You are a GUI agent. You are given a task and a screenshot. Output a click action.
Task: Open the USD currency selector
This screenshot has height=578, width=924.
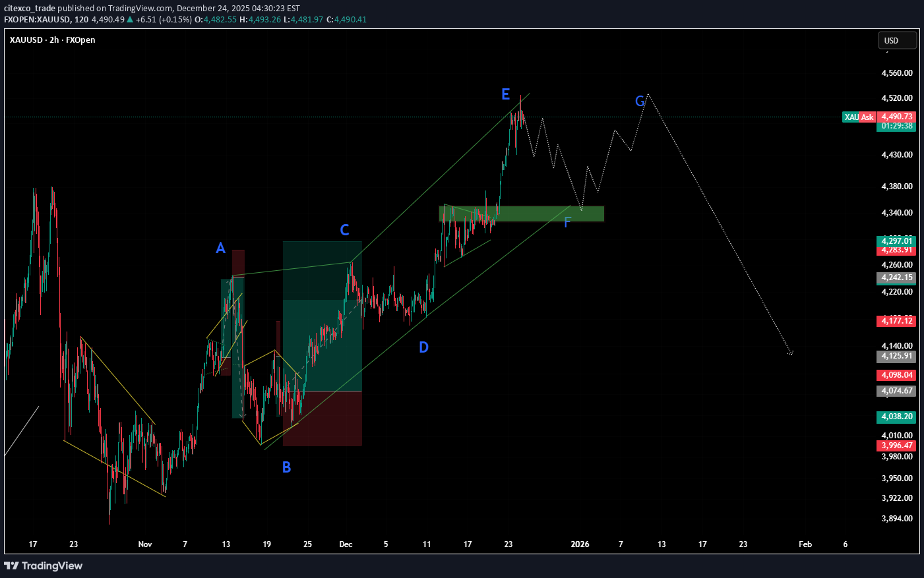pyautogui.click(x=897, y=41)
